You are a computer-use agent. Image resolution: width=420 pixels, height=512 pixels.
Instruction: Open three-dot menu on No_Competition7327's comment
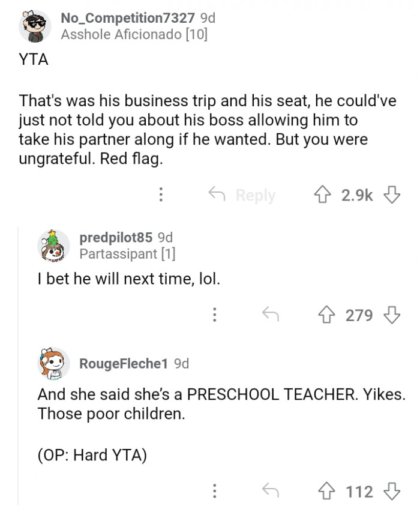161,194
